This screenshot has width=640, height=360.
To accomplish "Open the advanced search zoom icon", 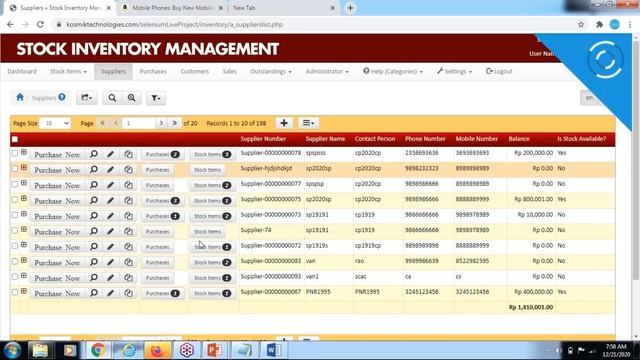I will click(x=131, y=98).
